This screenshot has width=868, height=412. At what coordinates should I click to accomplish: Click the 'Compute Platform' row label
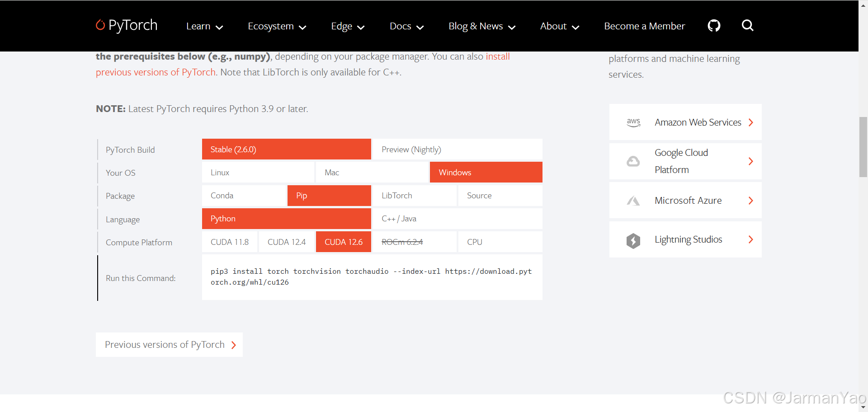[x=139, y=243]
